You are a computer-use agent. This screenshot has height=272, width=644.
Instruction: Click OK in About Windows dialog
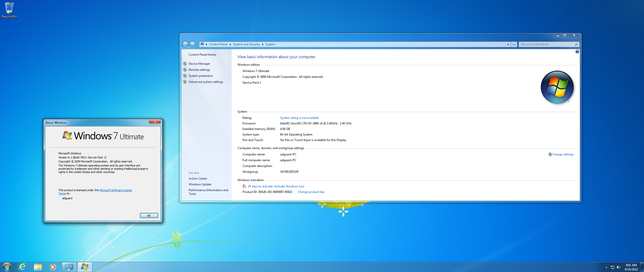coord(149,216)
